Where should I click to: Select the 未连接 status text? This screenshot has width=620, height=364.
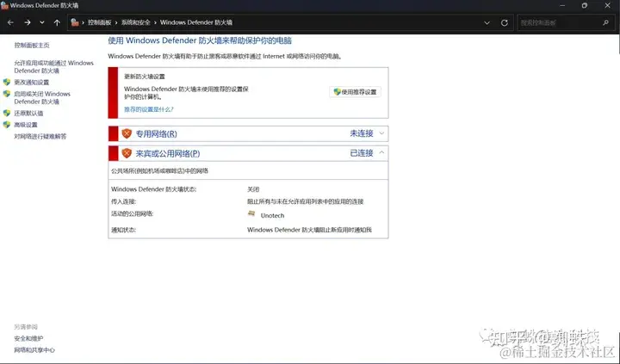click(362, 133)
